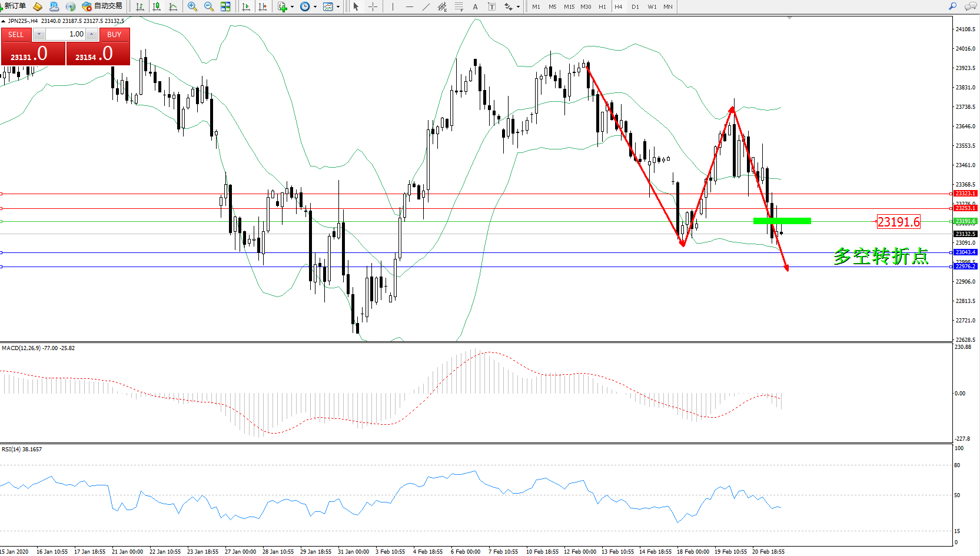Click the SELL button at 23131.0

tap(33, 54)
